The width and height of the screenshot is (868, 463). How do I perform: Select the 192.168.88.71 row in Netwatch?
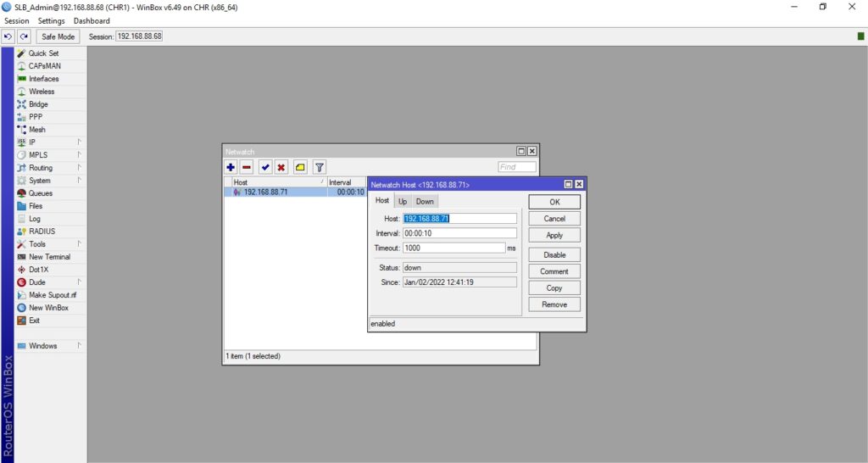coord(296,192)
